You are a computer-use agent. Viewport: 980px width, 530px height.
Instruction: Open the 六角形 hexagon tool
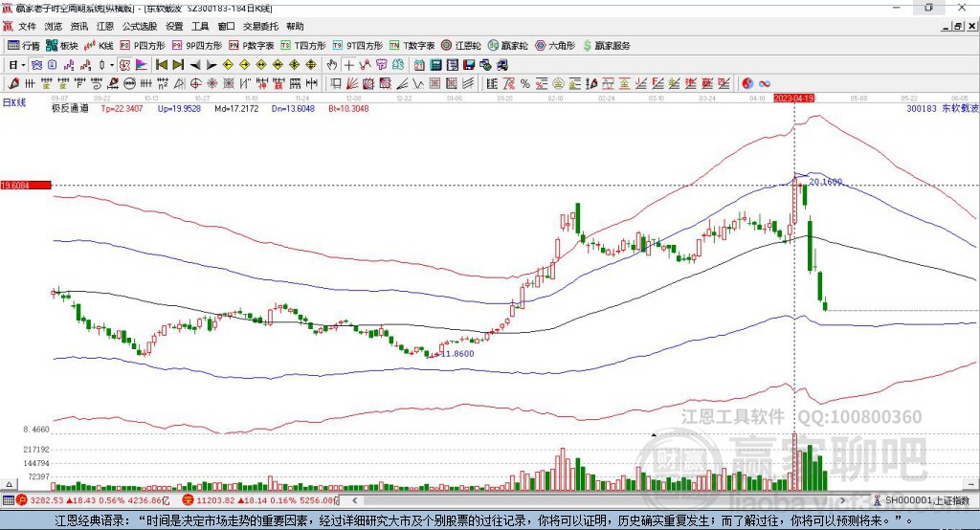tap(555, 46)
